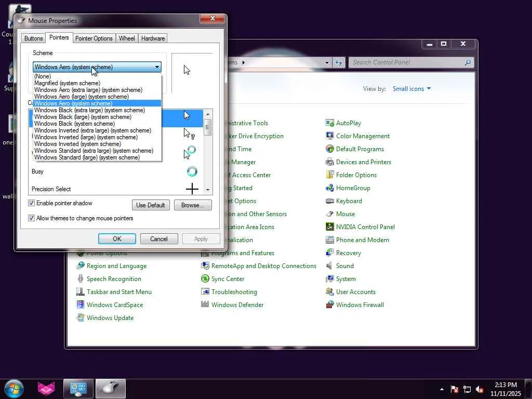The width and height of the screenshot is (532, 399).
Task: Click the Search Control Panel field
Action: click(410, 62)
